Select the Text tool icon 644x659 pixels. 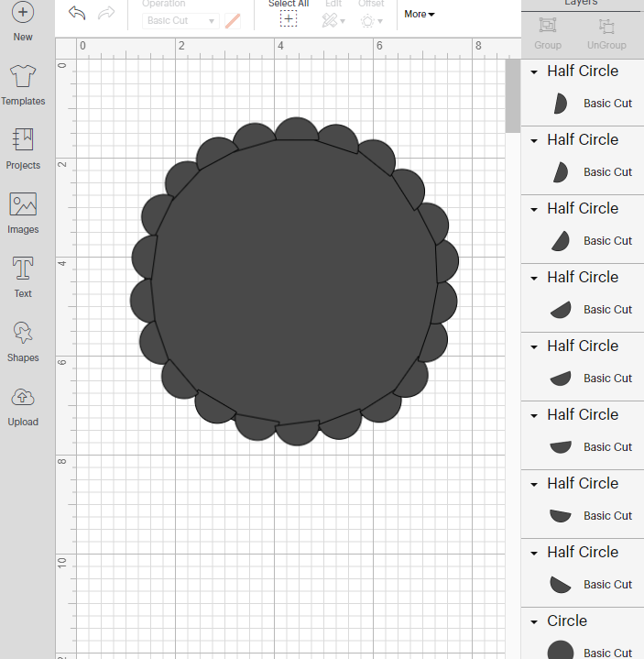(x=23, y=269)
